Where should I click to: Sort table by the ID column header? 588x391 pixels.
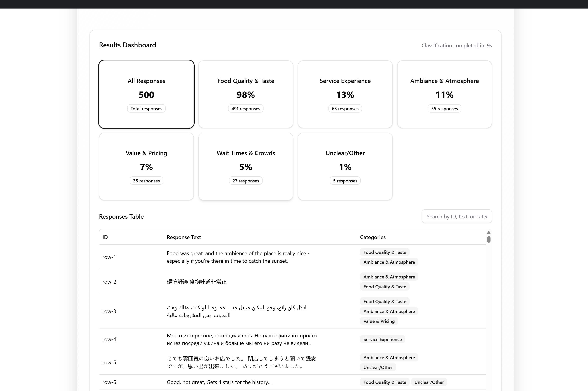[105, 237]
